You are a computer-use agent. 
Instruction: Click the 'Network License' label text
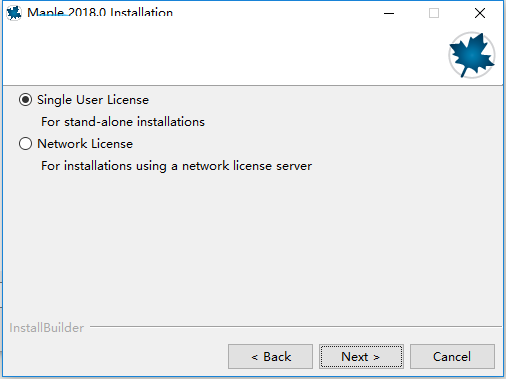click(x=85, y=144)
